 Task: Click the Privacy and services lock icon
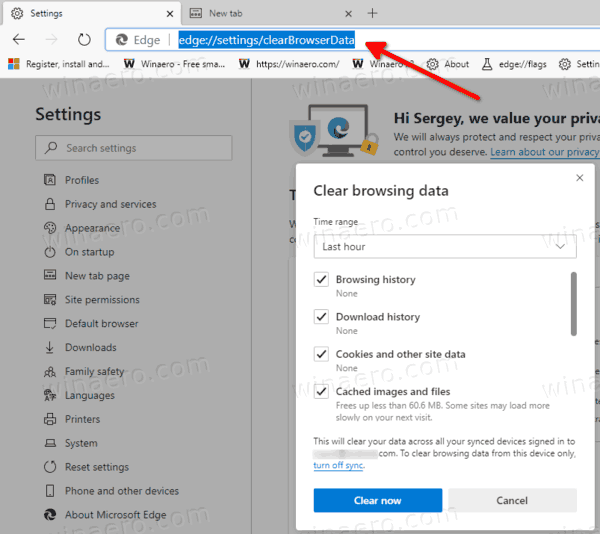(x=50, y=204)
